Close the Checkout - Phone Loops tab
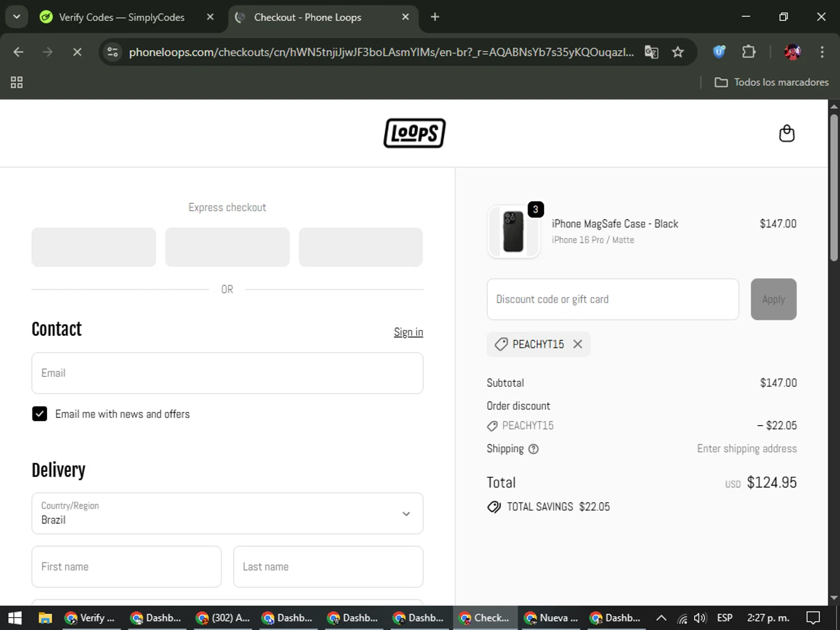The image size is (840, 630). (x=405, y=17)
